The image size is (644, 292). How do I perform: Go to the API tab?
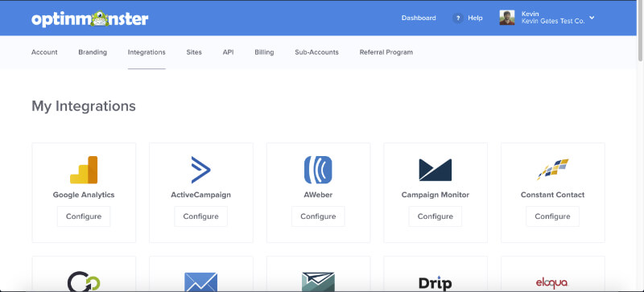pos(229,52)
